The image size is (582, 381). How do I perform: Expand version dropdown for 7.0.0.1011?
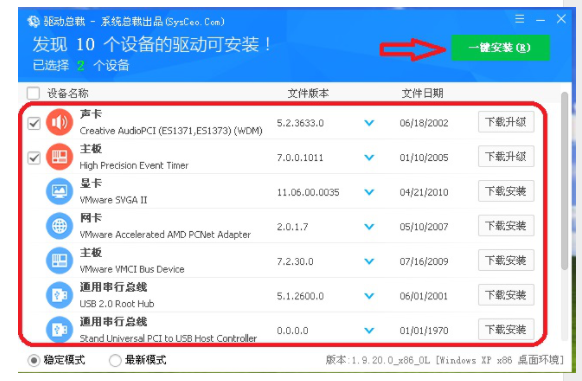click(x=369, y=157)
